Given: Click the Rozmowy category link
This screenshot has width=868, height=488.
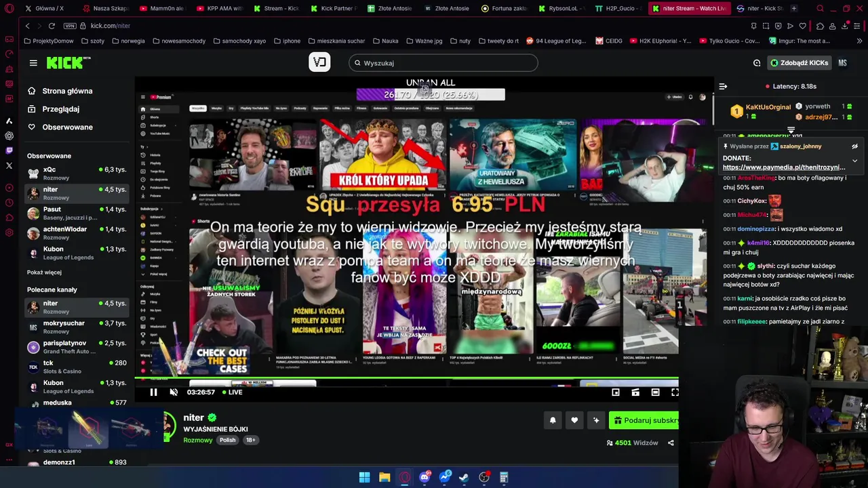Looking at the screenshot, I should (198, 441).
